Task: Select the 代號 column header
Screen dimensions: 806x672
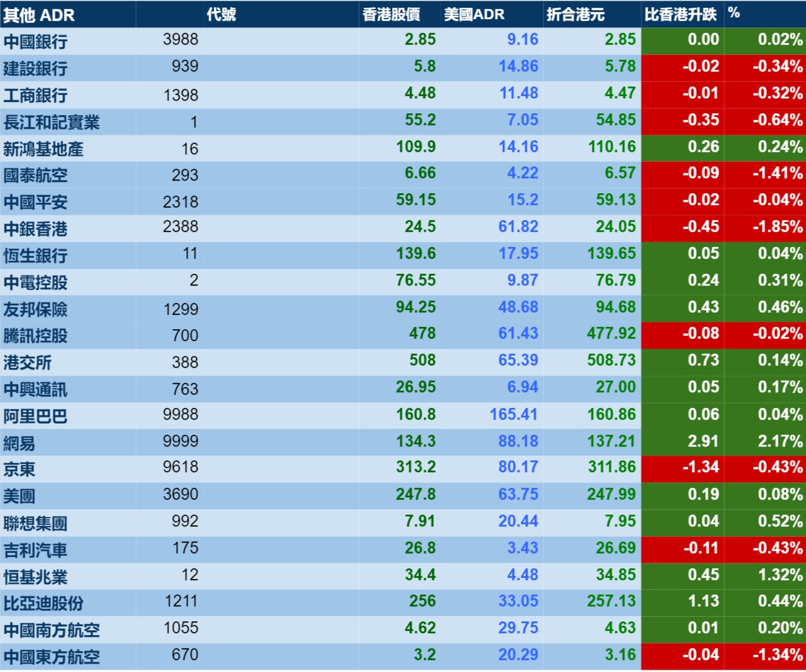Action: pos(221,14)
